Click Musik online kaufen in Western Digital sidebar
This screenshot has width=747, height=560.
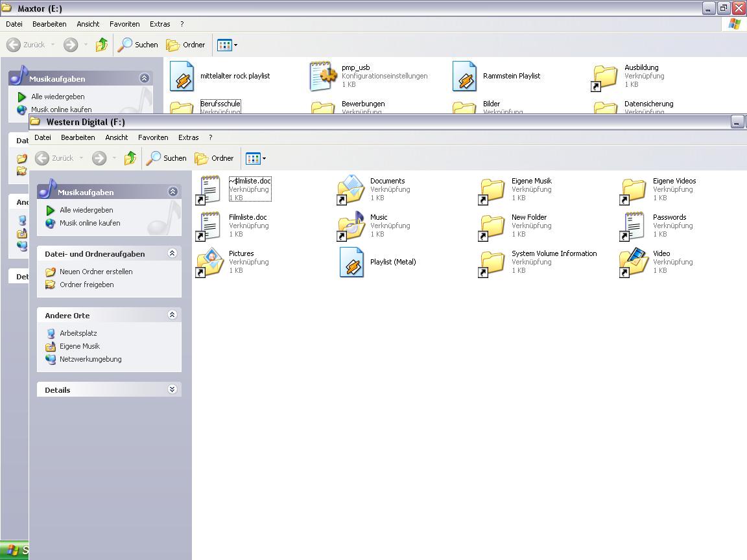90,223
